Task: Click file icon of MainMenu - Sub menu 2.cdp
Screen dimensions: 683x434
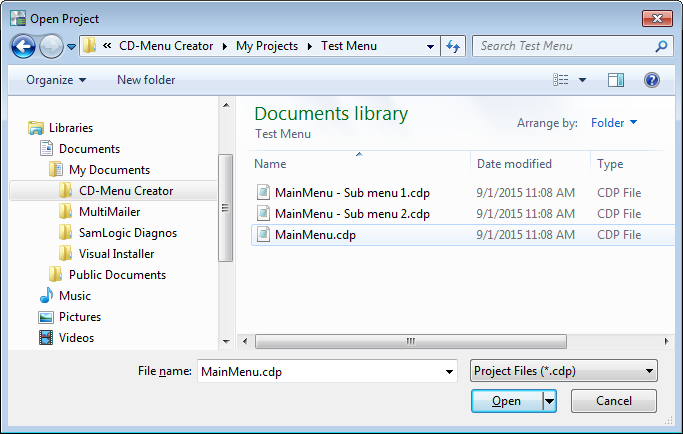Action: [x=263, y=213]
